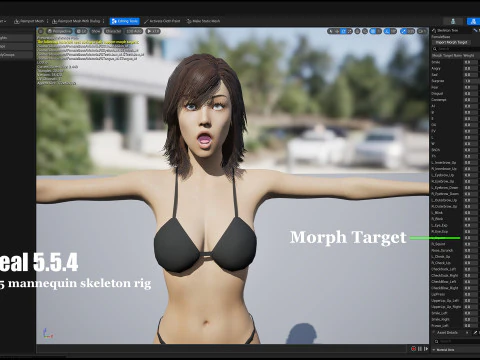Choose the Rotate gizmo icon

[343, 31]
